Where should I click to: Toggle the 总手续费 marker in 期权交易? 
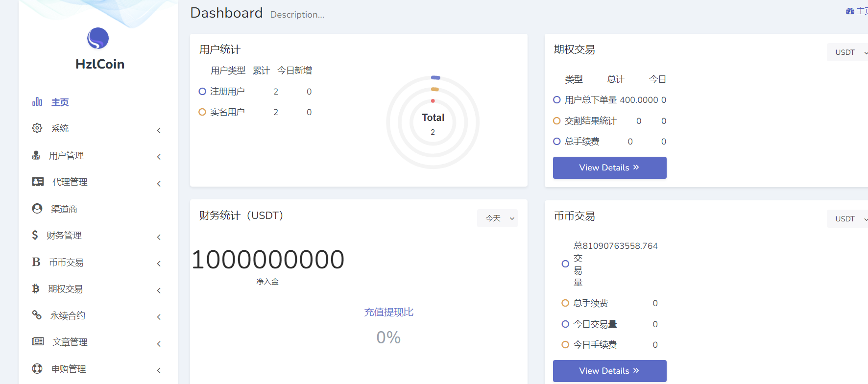pyautogui.click(x=557, y=141)
